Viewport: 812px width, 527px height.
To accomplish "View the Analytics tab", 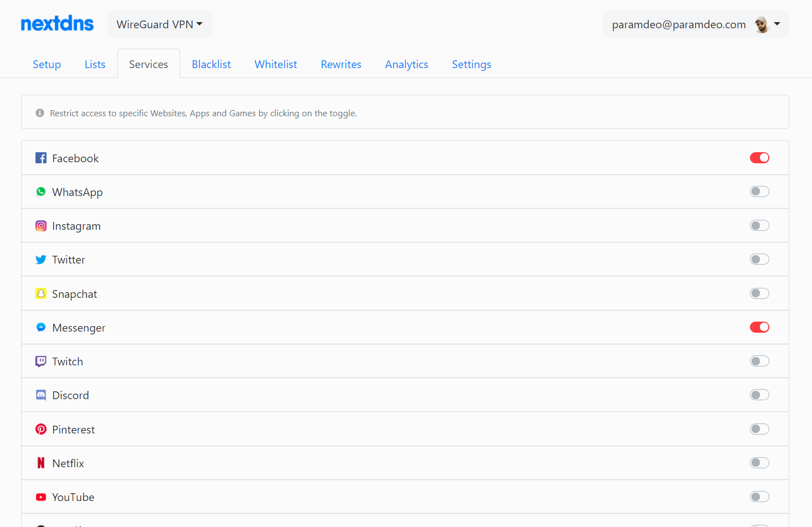I will tap(407, 64).
